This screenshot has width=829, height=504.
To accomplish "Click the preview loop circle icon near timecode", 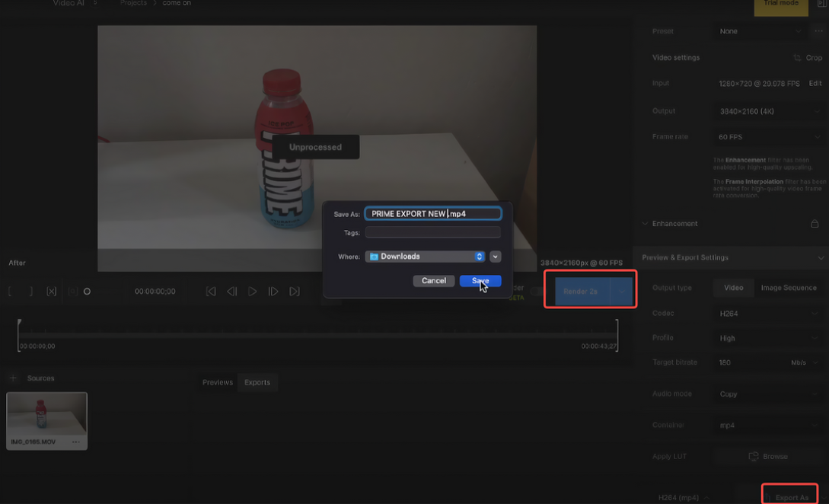I will tap(87, 291).
